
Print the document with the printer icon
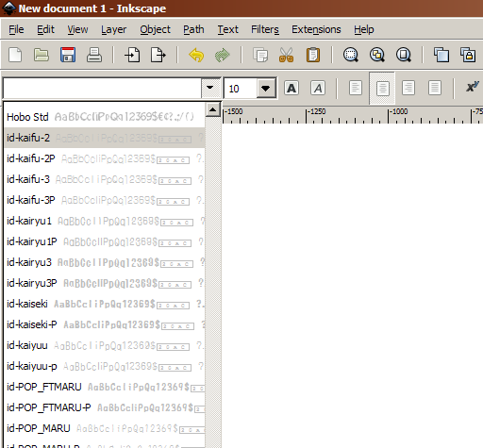(x=94, y=55)
